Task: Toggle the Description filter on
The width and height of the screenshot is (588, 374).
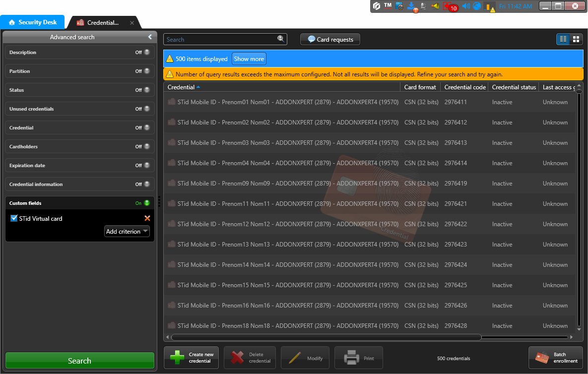Action: coord(146,52)
